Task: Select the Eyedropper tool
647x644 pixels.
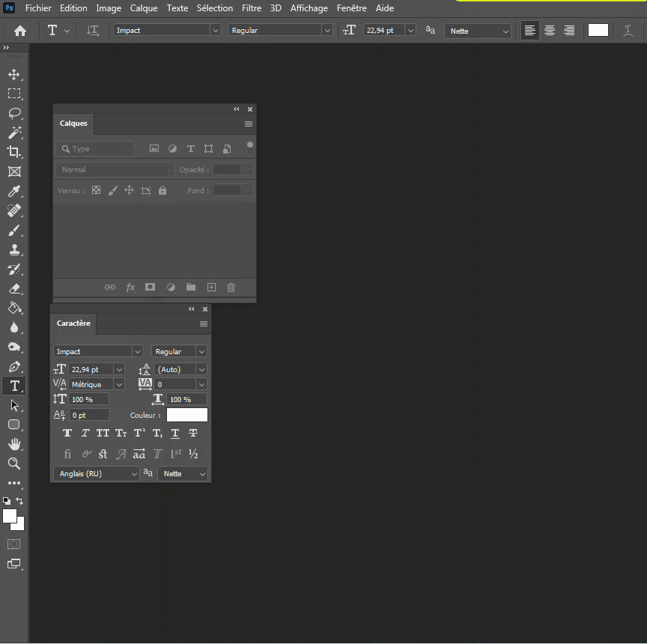Action: 14,191
